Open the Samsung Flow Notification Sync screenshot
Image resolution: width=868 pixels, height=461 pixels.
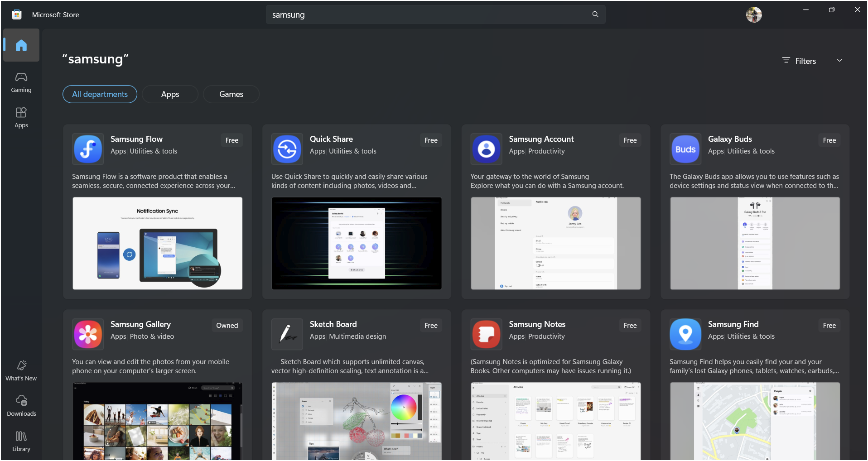158,243
